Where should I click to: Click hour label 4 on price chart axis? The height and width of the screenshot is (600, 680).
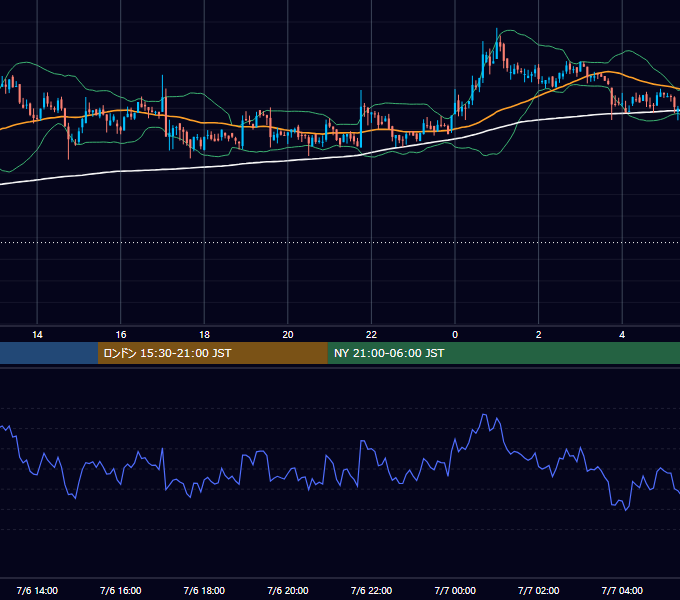pyautogui.click(x=622, y=335)
